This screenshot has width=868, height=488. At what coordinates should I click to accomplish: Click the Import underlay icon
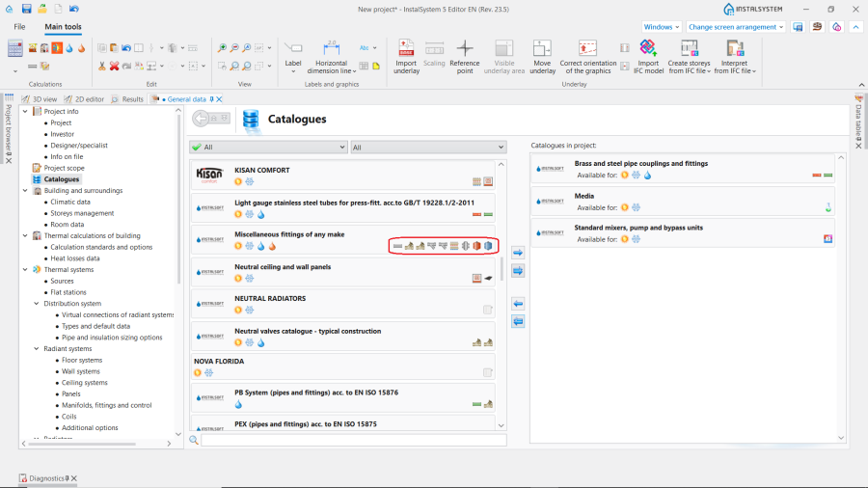coord(406,57)
